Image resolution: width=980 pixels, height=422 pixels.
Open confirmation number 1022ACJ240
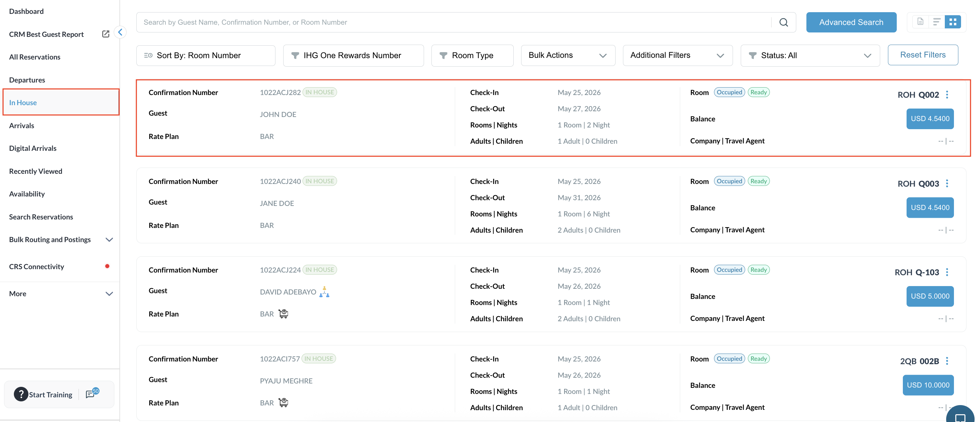point(281,181)
